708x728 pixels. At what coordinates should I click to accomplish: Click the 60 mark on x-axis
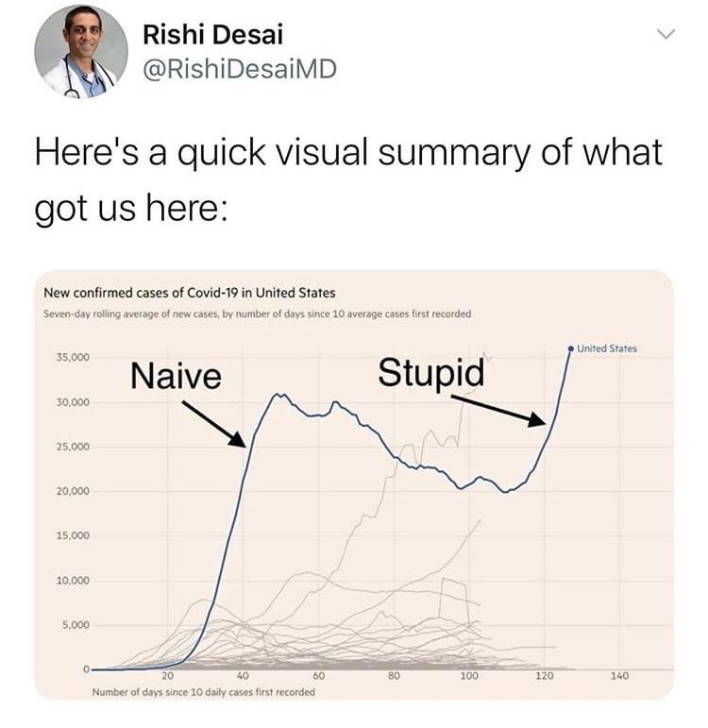318,676
